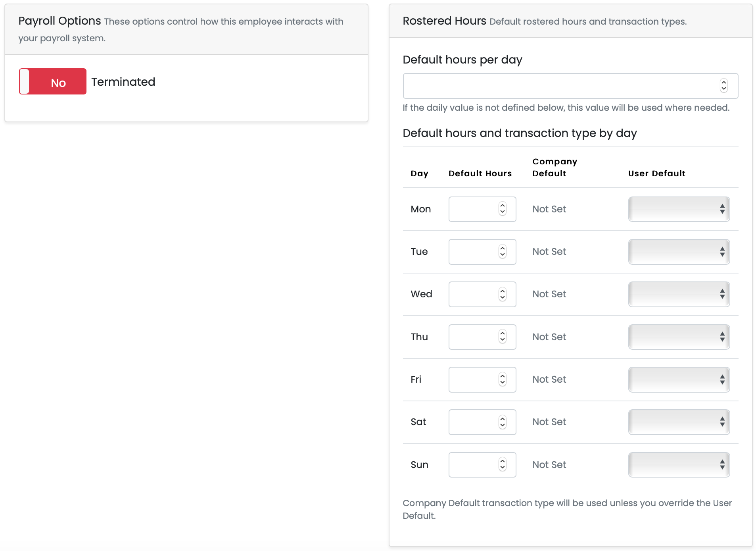Click Tuesday default hours stepper arrows
The width and height of the screenshot is (756, 551).
(503, 252)
